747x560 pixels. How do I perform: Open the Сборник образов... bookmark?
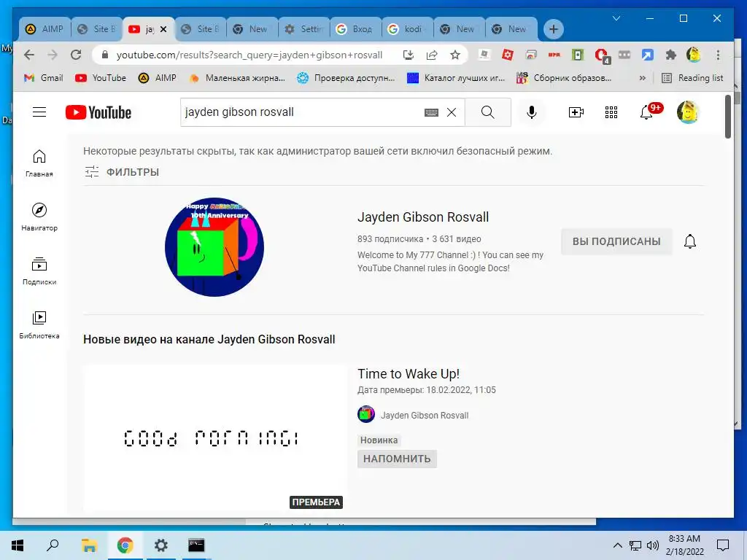click(x=564, y=78)
